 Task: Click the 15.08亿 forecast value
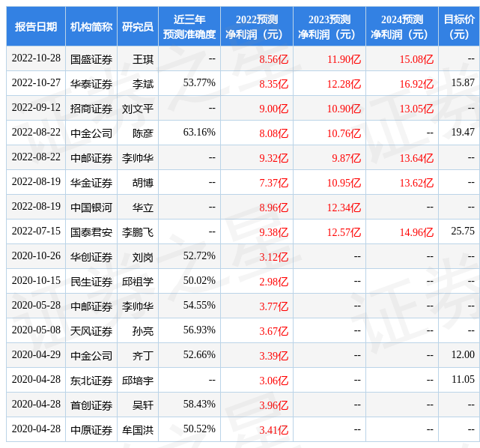pyautogui.click(x=416, y=59)
